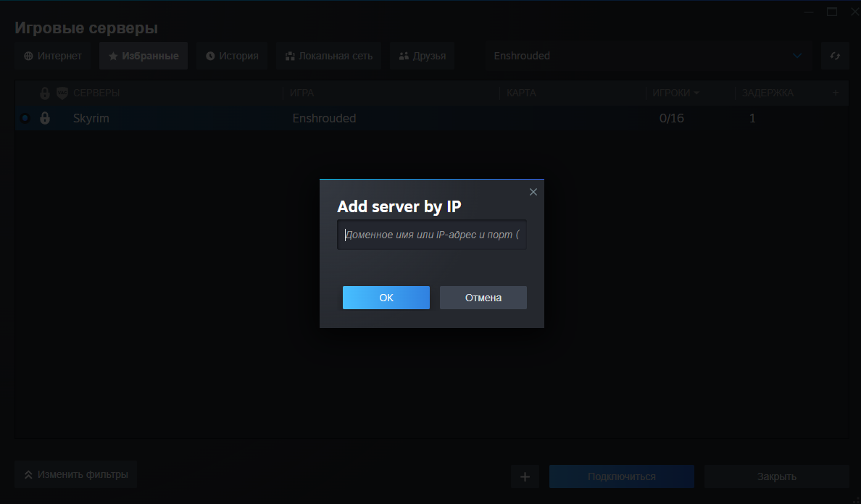This screenshot has width=861, height=504.
Task: Open the История tab
Action: [232, 56]
